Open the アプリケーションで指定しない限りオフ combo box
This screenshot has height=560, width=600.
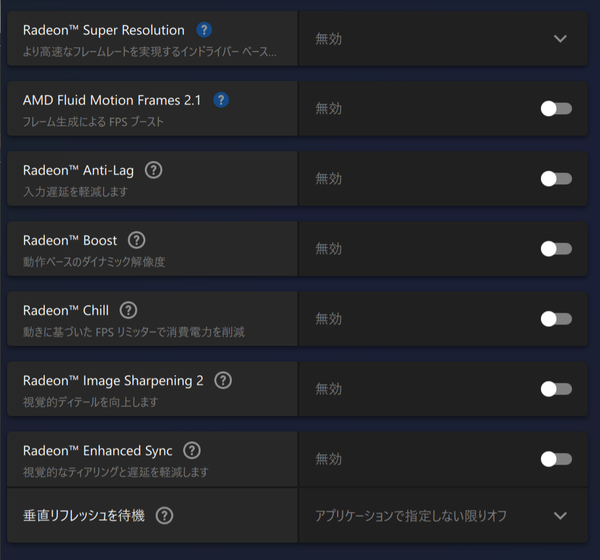[x=443, y=516]
